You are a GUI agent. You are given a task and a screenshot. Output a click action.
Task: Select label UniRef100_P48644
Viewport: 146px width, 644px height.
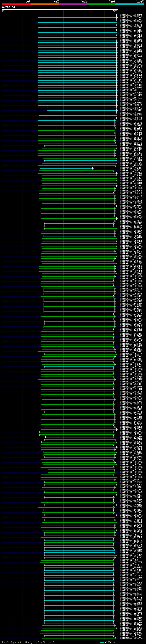(x=131, y=520)
